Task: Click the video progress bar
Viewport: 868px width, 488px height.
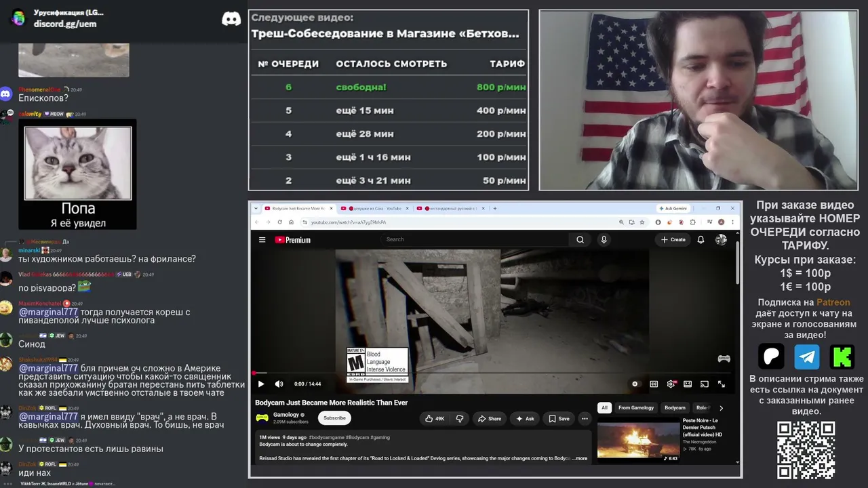Action: (x=492, y=373)
